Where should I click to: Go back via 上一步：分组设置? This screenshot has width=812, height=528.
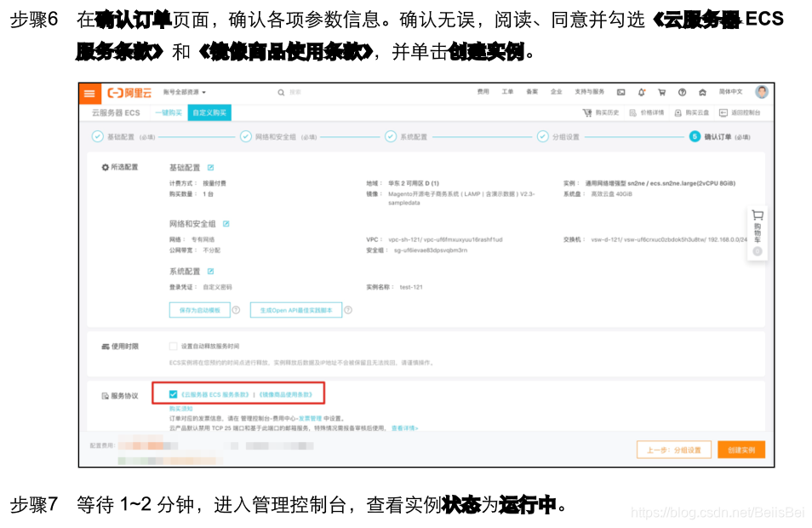click(674, 450)
